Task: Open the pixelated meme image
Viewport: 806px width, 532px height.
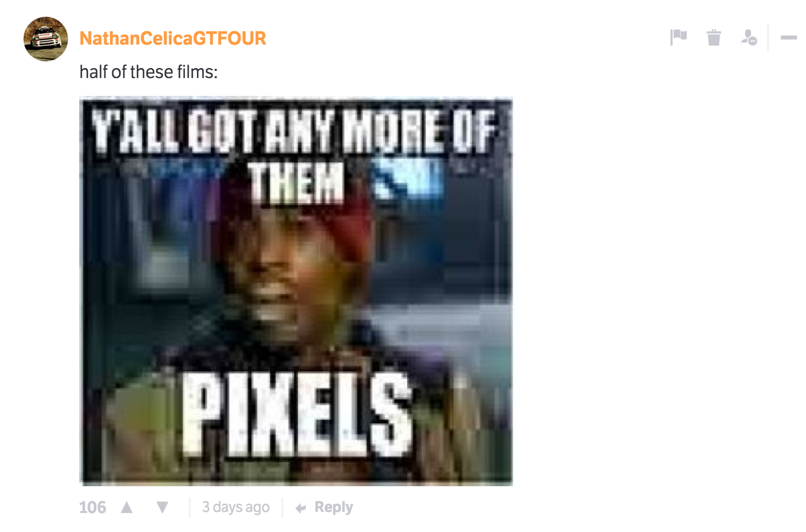Action: pos(296,291)
